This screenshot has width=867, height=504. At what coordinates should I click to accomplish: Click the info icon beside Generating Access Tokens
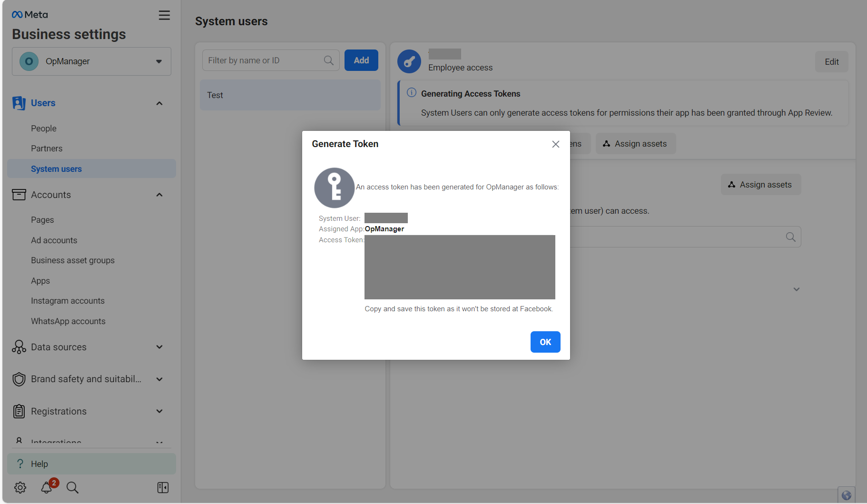click(412, 92)
